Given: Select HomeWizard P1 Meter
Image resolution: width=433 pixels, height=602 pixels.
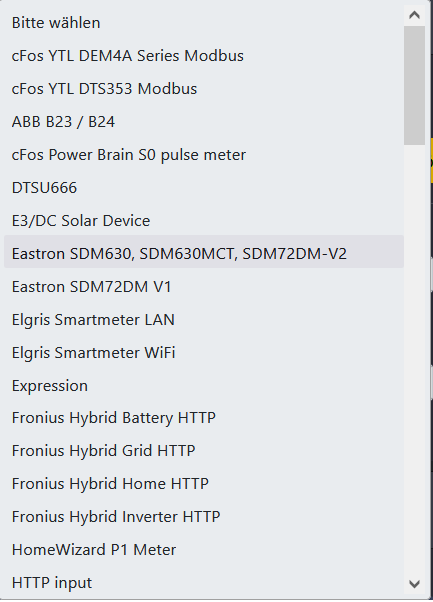Looking at the screenshot, I should [x=204, y=550].
